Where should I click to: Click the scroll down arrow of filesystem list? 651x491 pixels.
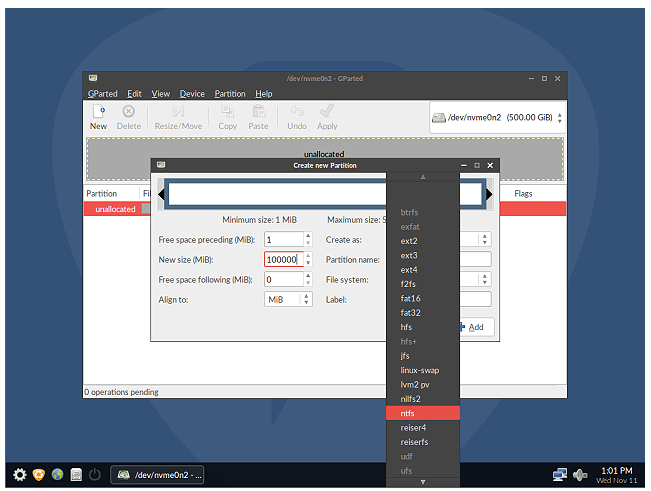point(423,482)
